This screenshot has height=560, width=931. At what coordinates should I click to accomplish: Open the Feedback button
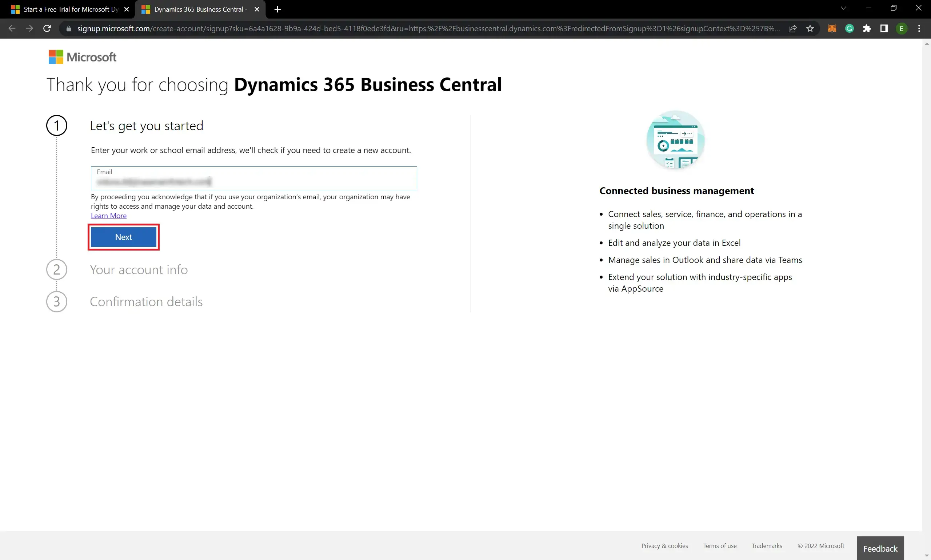click(x=880, y=548)
